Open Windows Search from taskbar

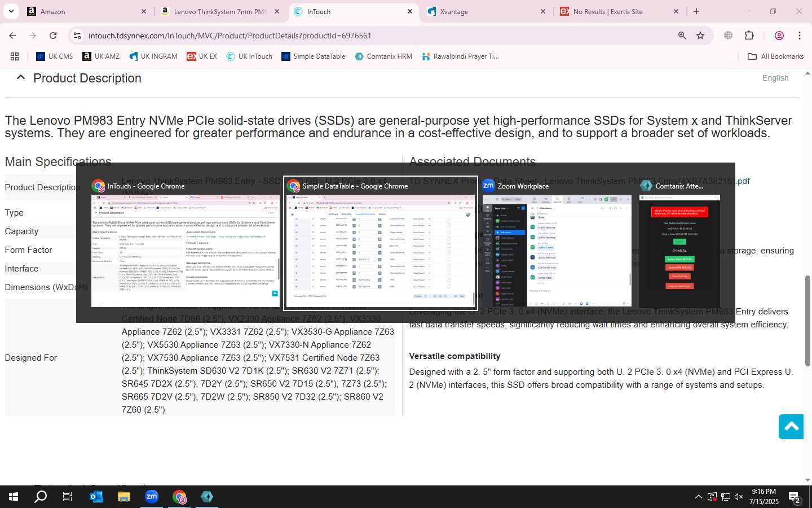(41, 497)
